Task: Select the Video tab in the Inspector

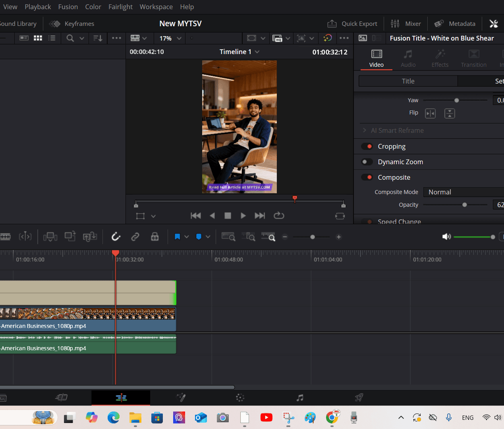Action: (x=377, y=59)
